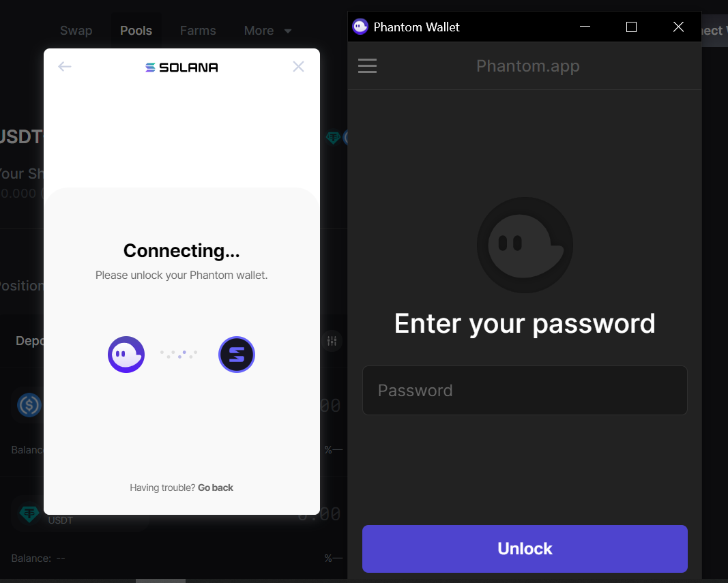Open the Phantom hamburger menu
Viewport: 728px width, 583px height.
(367, 65)
